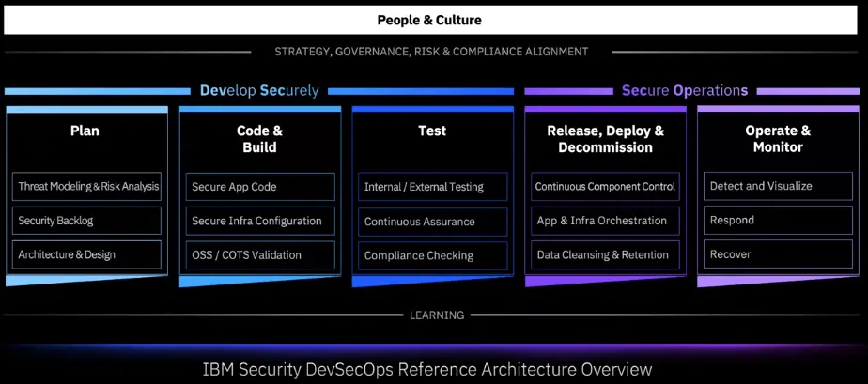This screenshot has height=384, width=868.
Task: Choose the Operate & Monitor column header
Action: [778, 139]
